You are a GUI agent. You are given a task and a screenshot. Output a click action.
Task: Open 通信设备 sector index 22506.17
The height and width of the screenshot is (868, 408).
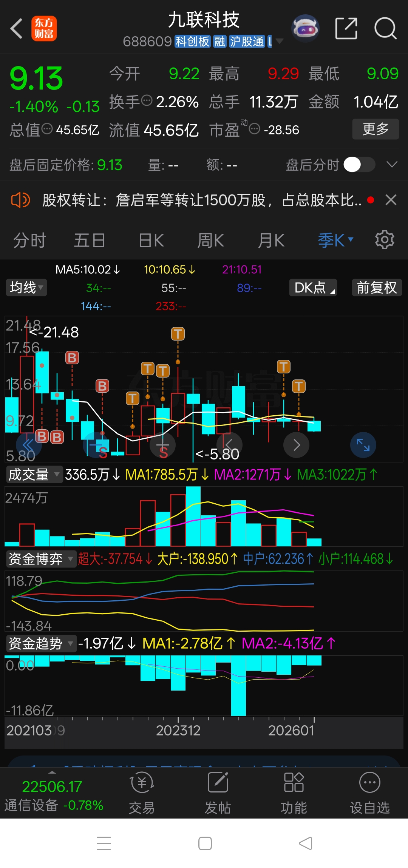53,796
